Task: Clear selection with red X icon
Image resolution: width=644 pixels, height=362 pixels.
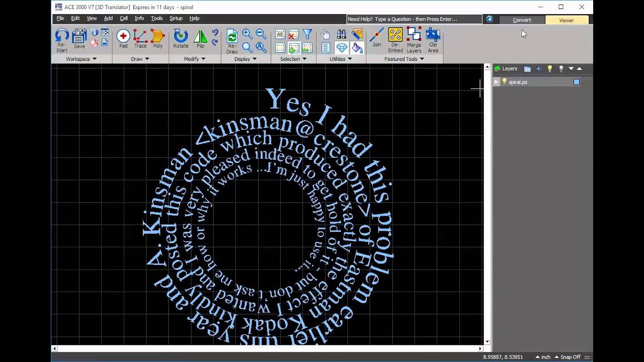Action: tap(294, 34)
